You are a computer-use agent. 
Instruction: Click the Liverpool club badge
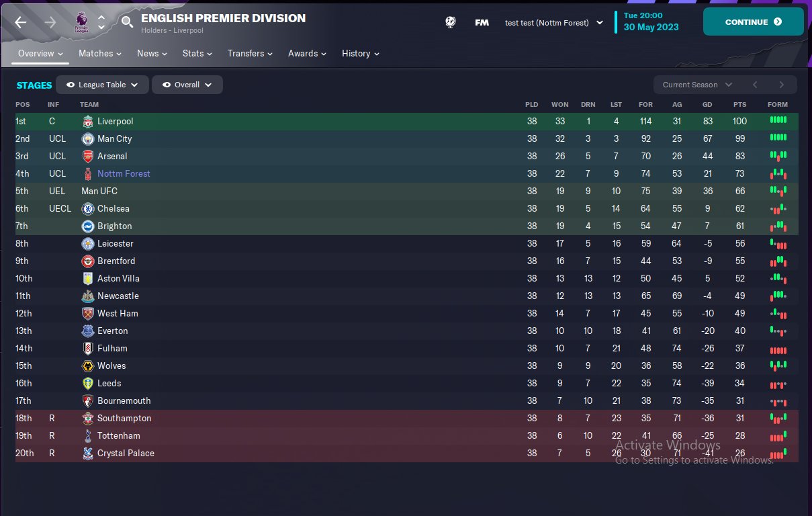coord(88,122)
